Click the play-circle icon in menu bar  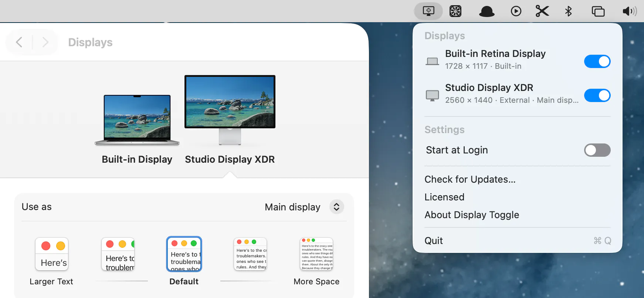coord(516,11)
